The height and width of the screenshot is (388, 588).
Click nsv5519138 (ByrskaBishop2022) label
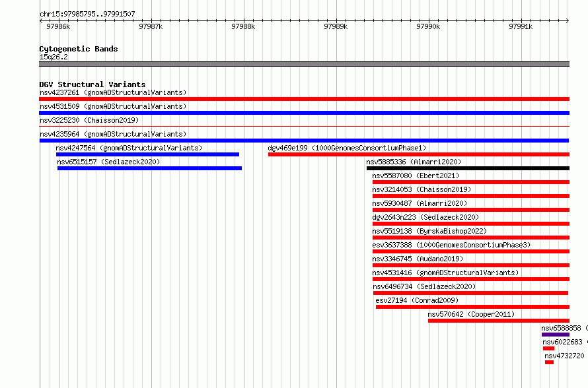pyautogui.click(x=429, y=231)
